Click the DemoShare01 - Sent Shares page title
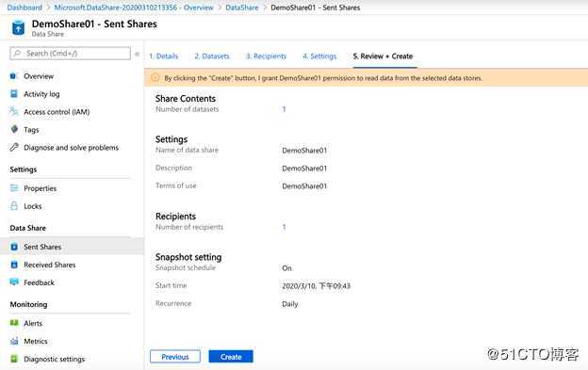 (94, 24)
